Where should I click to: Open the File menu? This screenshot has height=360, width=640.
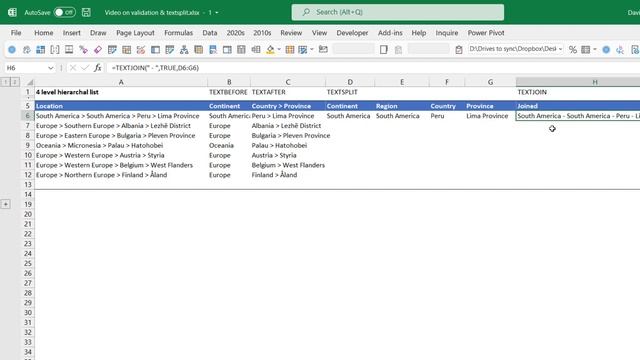tap(16, 33)
